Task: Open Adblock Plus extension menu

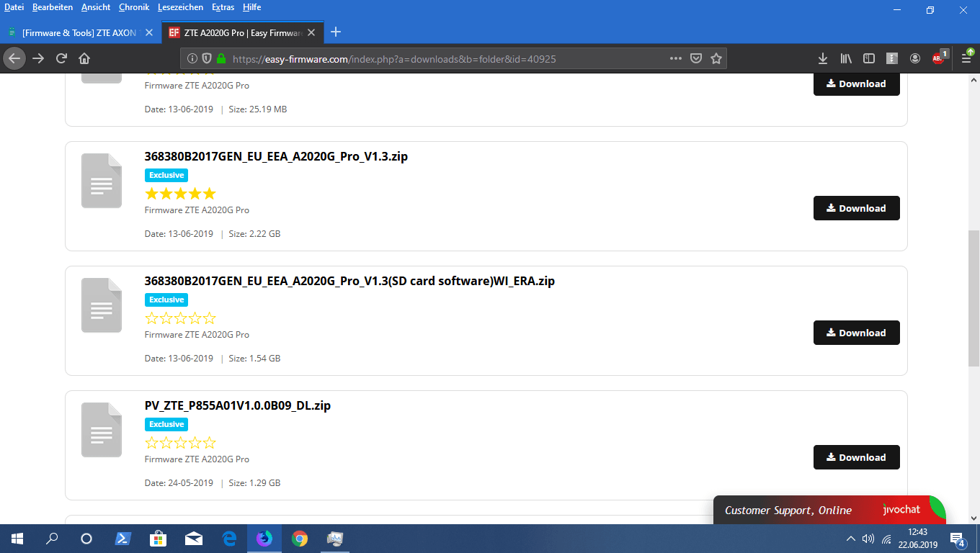Action: coord(939,58)
